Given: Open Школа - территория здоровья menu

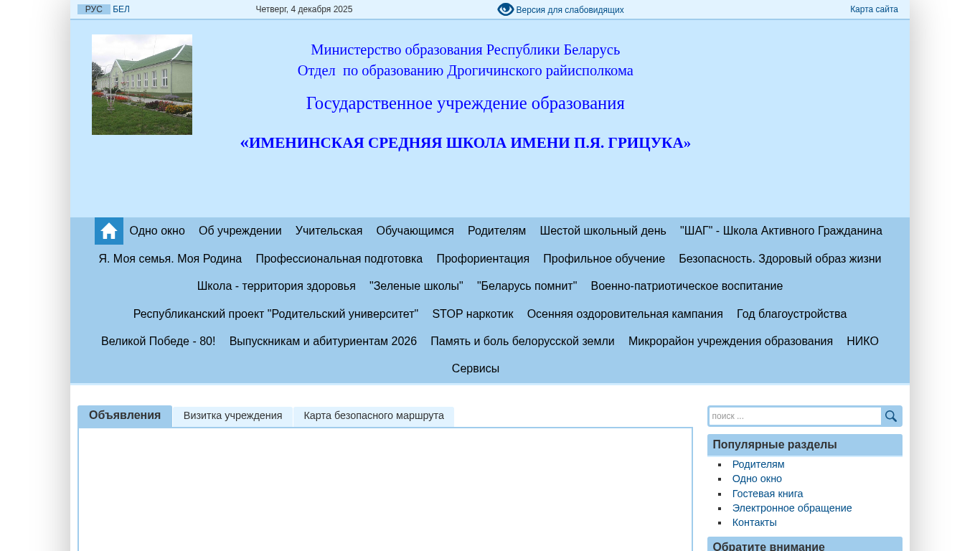Looking at the screenshot, I should [276, 286].
